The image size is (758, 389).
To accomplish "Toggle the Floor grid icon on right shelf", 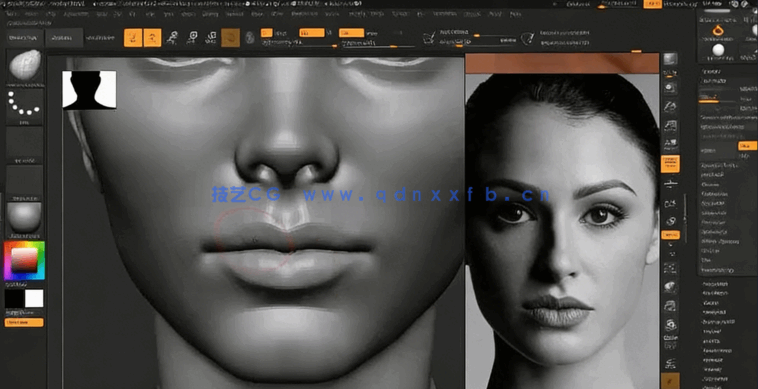I will click(x=670, y=144).
